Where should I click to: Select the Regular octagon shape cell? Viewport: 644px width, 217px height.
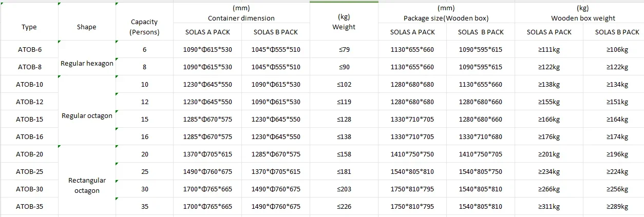pyautogui.click(x=87, y=116)
